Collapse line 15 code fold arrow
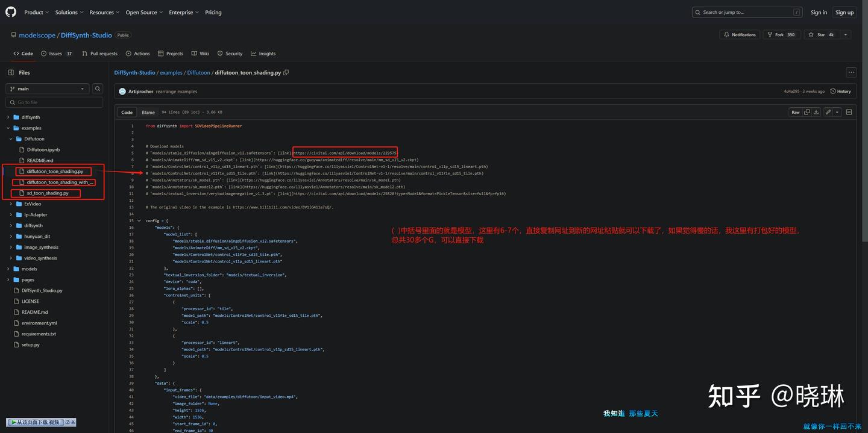This screenshot has width=868, height=433. (139, 220)
